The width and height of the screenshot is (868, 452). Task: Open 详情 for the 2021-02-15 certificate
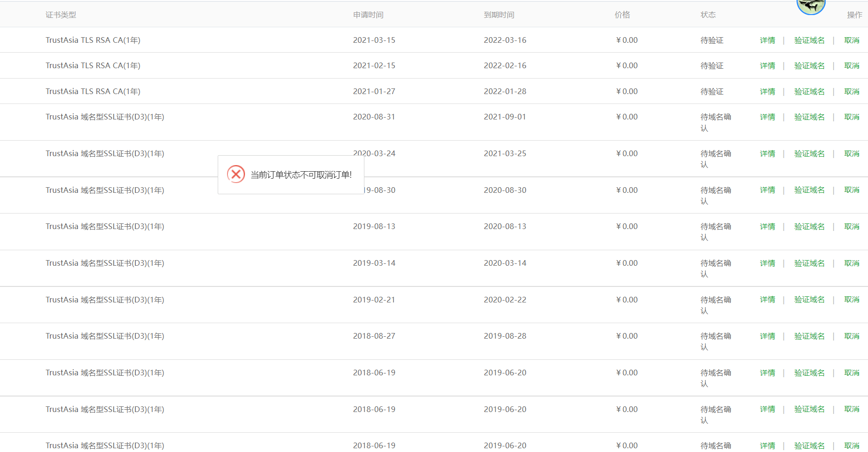click(767, 66)
